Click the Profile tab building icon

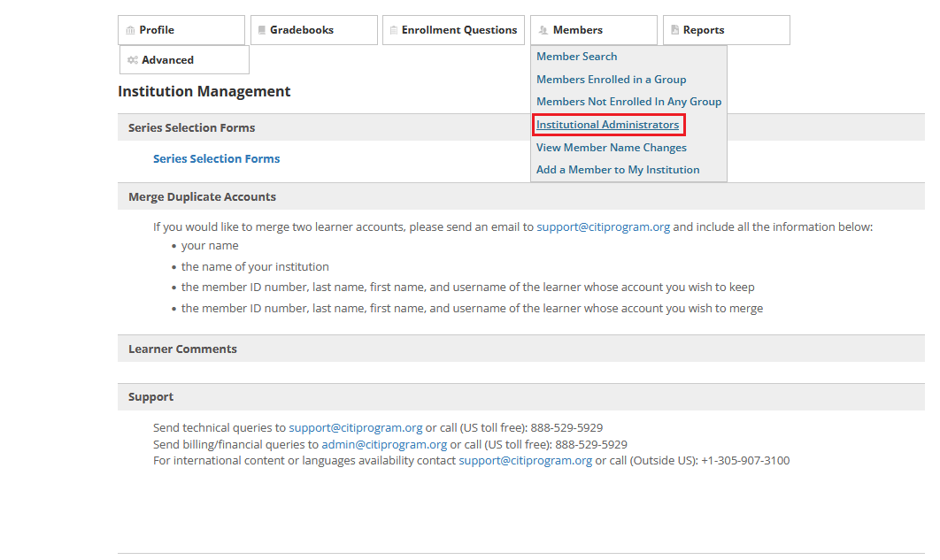[x=130, y=30]
